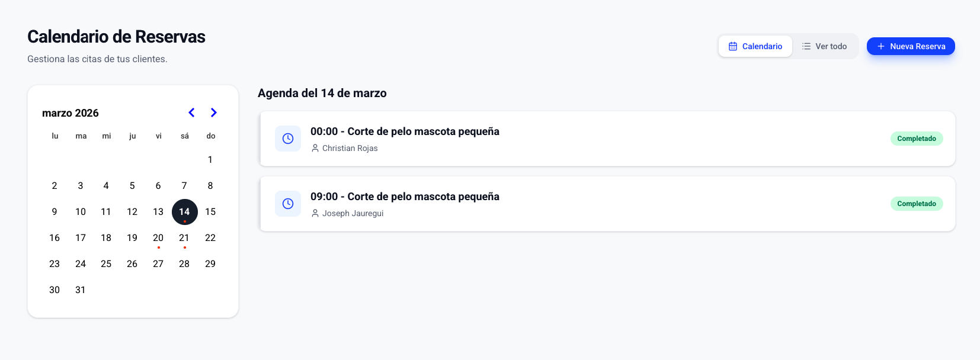Click March 1 in the calendar grid
The width and height of the screenshot is (980, 360).
(x=210, y=159)
